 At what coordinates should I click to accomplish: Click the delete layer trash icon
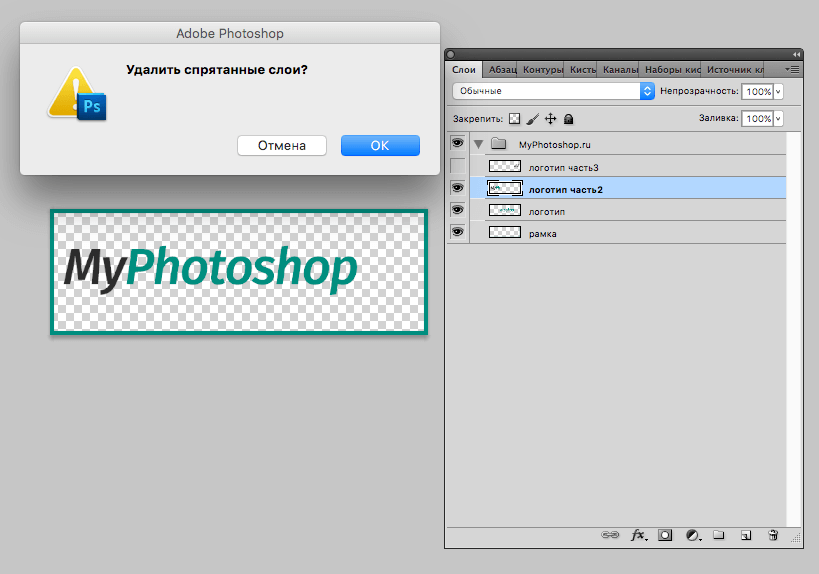(772, 536)
